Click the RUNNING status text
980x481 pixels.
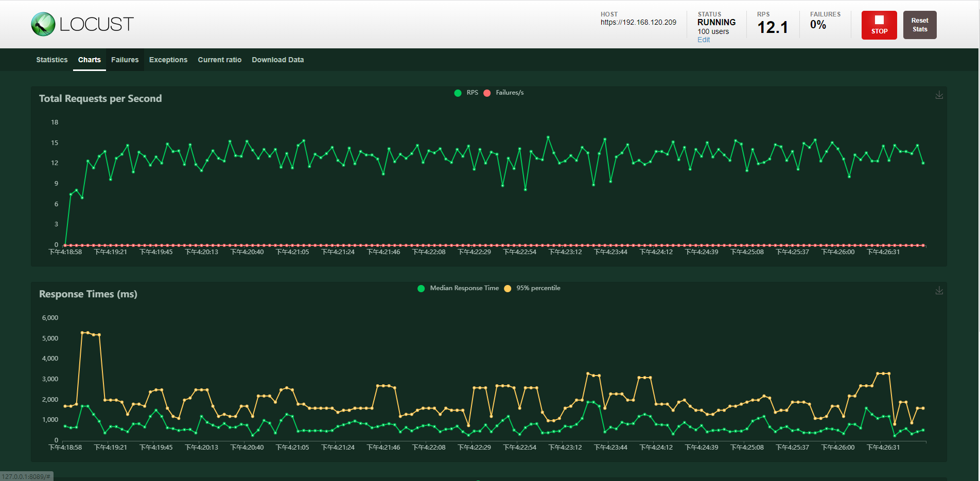pyautogui.click(x=716, y=22)
